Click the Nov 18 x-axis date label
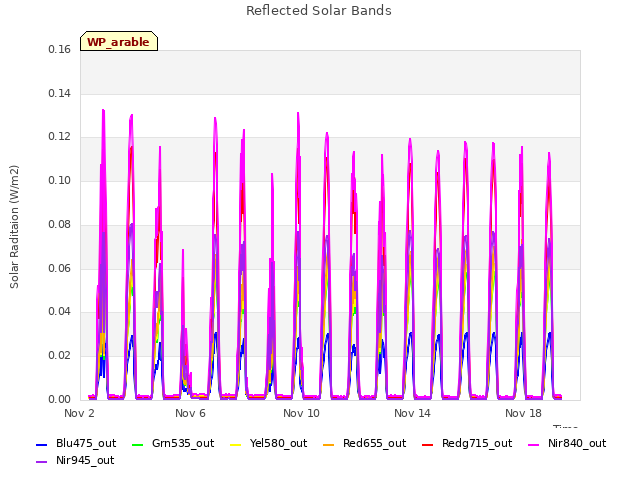The width and height of the screenshot is (640, 480). point(523,413)
